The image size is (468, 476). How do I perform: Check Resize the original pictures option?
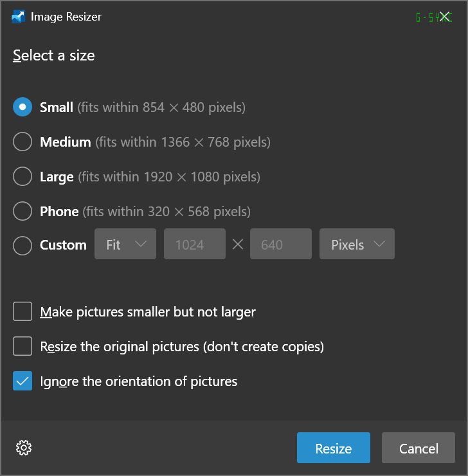(x=22, y=346)
